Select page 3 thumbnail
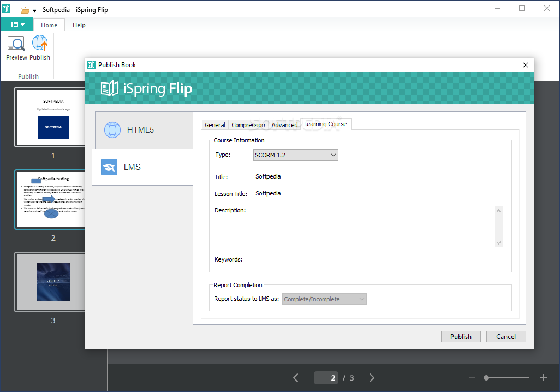560x392 pixels. tap(50, 282)
